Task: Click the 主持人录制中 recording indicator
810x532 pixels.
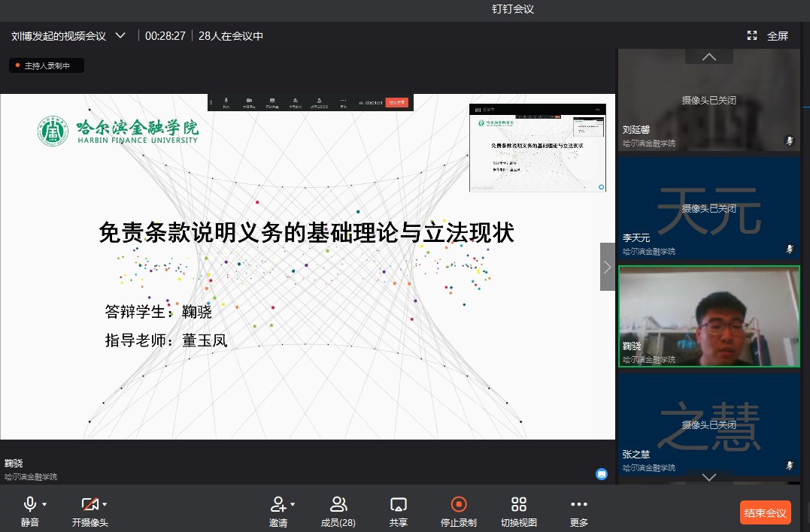Action: [47, 66]
